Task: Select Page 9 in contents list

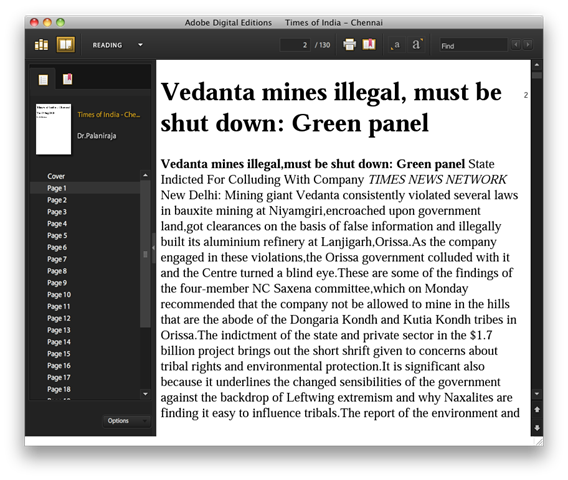Action: tap(85, 283)
